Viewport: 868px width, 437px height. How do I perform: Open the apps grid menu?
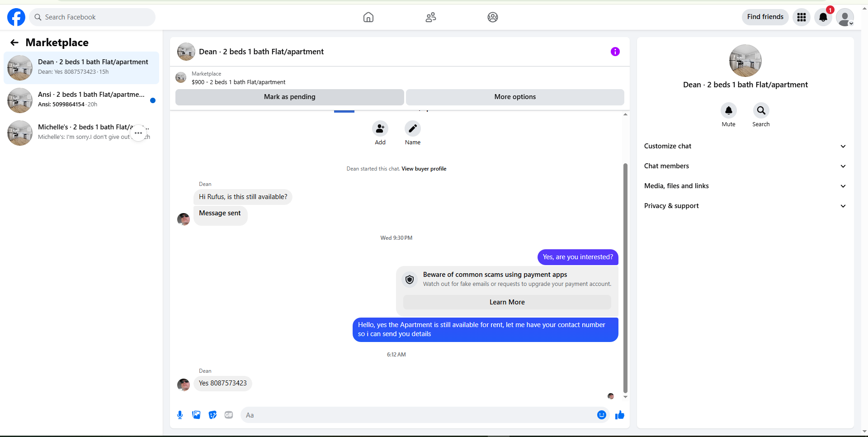point(802,17)
